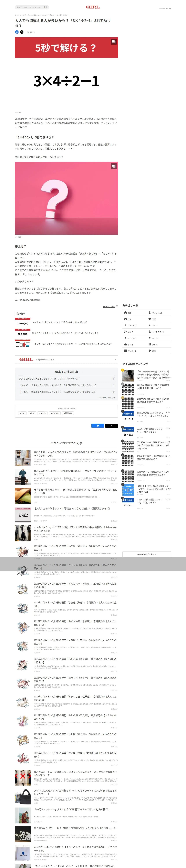
Task: Open related article 9Lと5Lの容器で6L first link
Action: click(66, 385)
